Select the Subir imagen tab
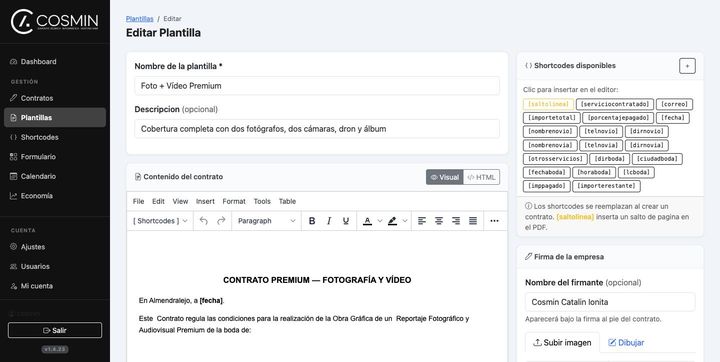Viewport: 720px width, 362px height. click(562, 343)
